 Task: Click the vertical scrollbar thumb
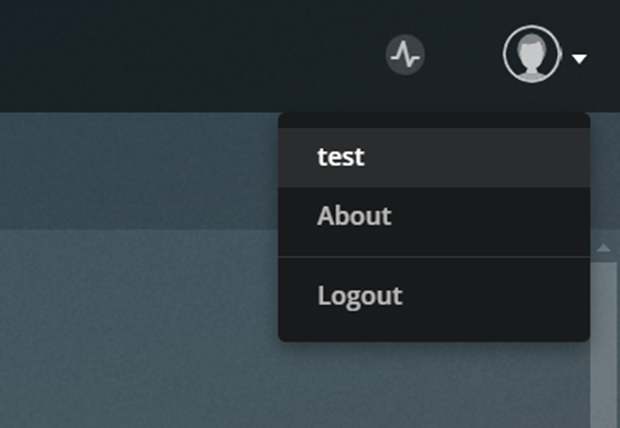coord(604,344)
